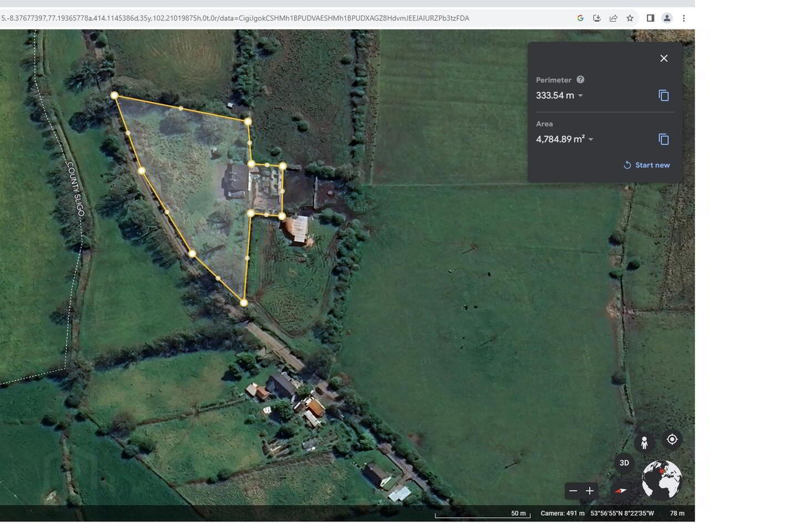Switch to 3D view
Viewport: 798px width, 532px height.
tap(624, 463)
